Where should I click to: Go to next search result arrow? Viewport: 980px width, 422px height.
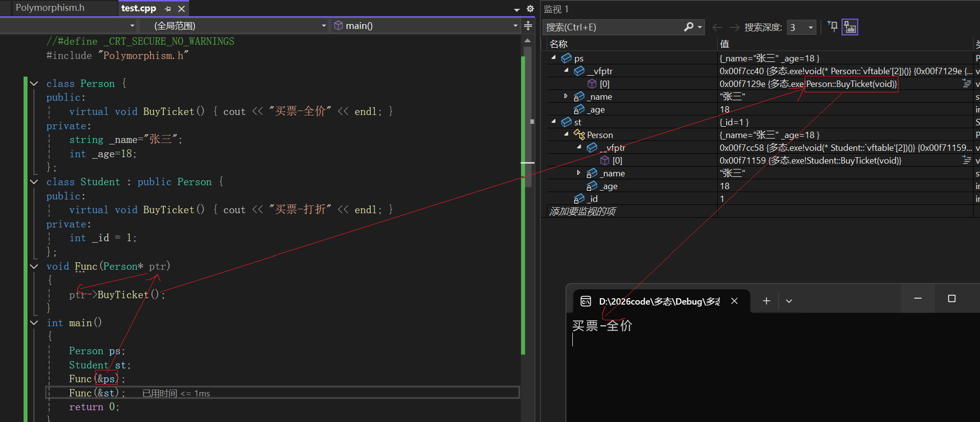(734, 28)
